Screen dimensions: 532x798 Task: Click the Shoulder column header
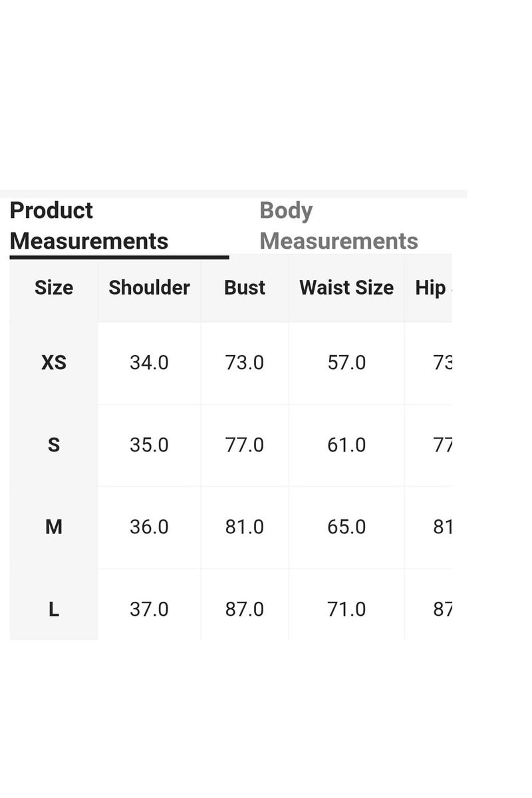[x=149, y=288]
